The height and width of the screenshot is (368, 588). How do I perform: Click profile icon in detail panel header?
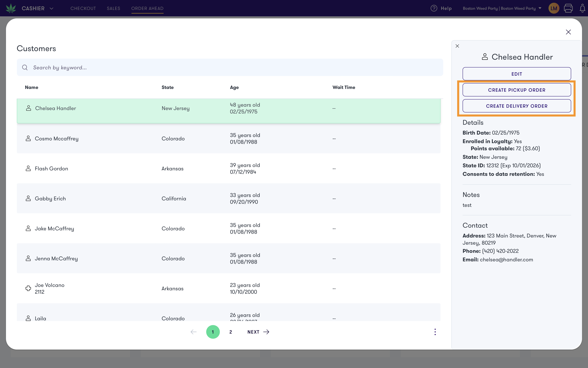tap(485, 57)
